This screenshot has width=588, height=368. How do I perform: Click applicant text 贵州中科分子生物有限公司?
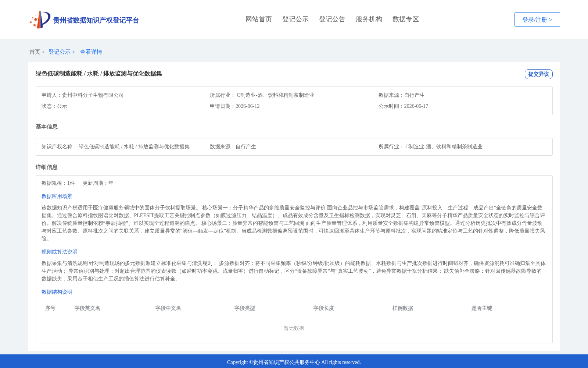click(x=93, y=95)
